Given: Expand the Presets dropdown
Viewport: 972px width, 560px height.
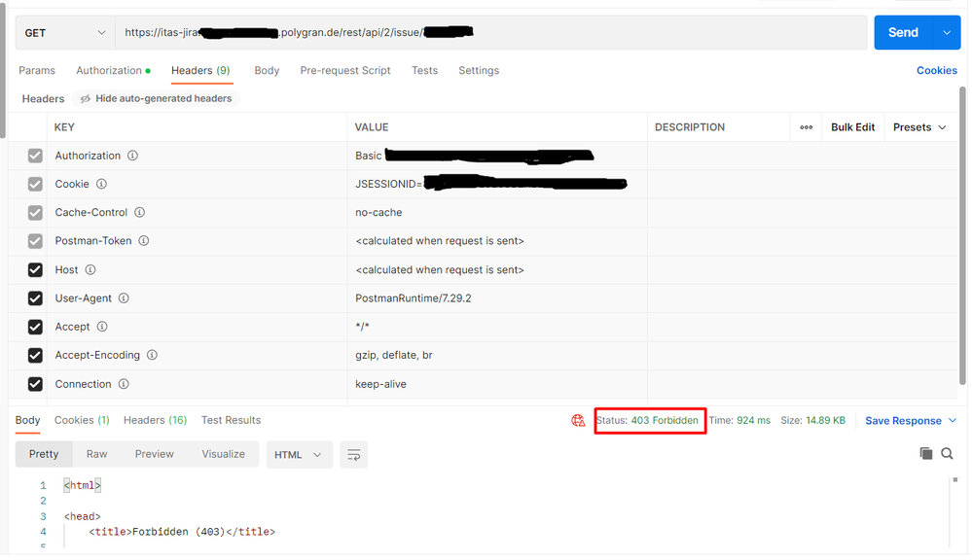Looking at the screenshot, I should pyautogui.click(x=919, y=127).
